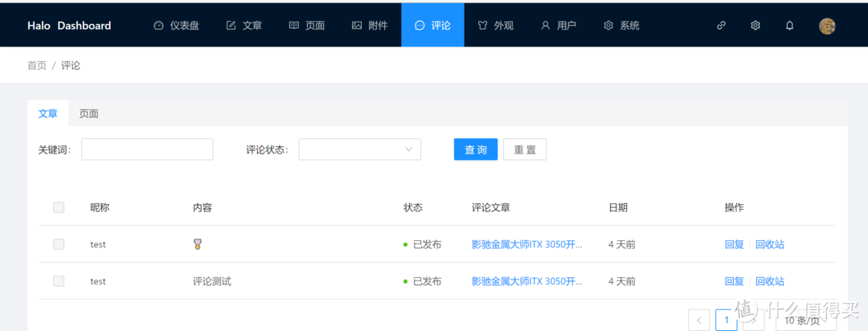Click the 评论测试 comment content text
Screen dimensions: 868x331
click(x=212, y=281)
